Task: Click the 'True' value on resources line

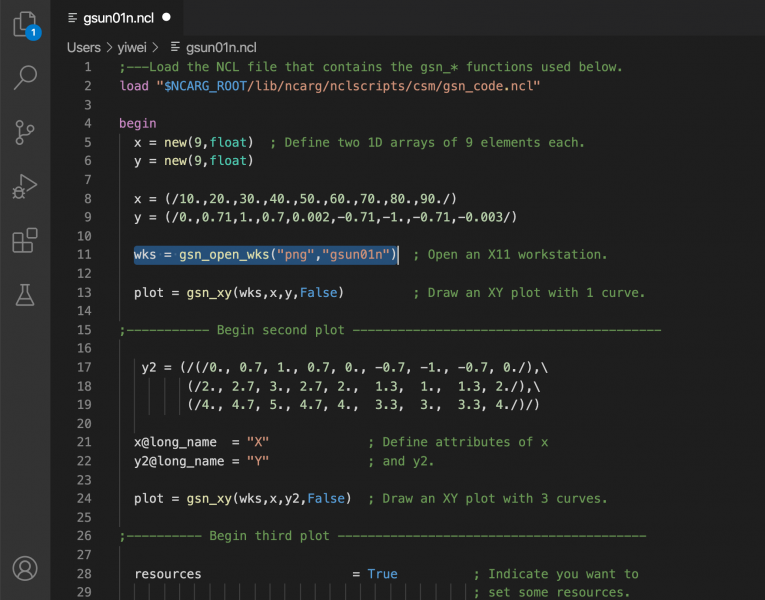Action: (x=382, y=574)
